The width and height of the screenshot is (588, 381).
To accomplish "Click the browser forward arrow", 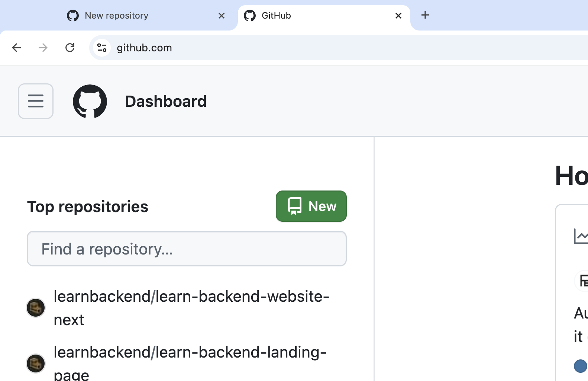I will pyautogui.click(x=43, y=48).
